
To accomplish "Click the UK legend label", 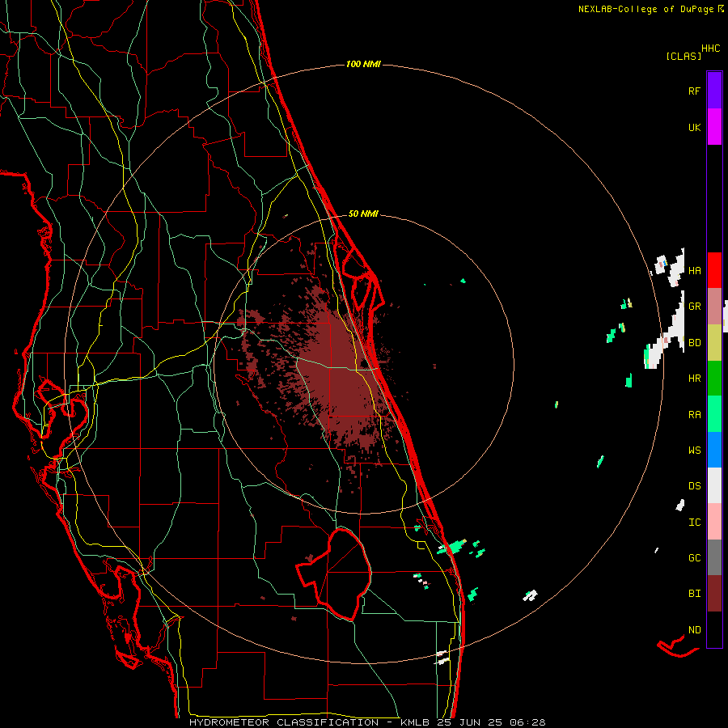I will pos(694,127).
